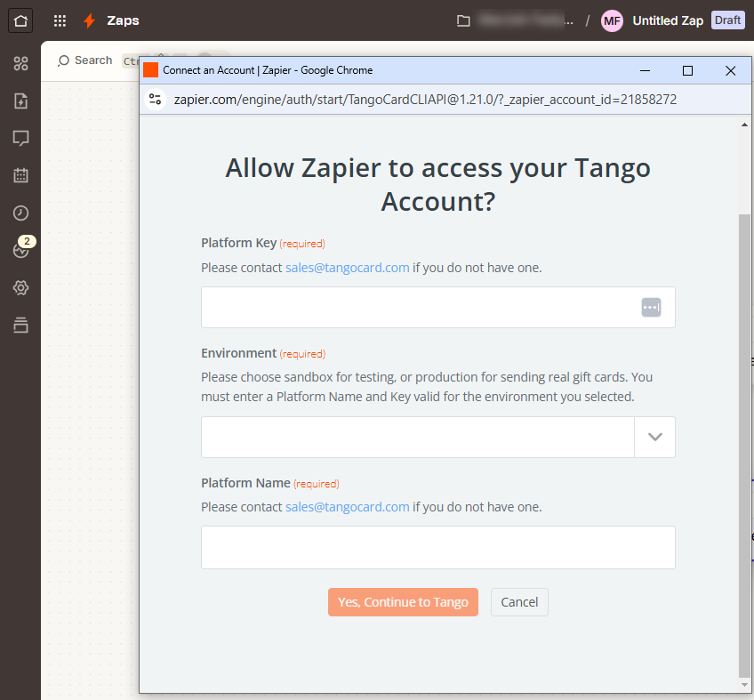Viewport: 754px width, 700px height.
Task: Click the site information icon in address bar
Action: coord(155,100)
